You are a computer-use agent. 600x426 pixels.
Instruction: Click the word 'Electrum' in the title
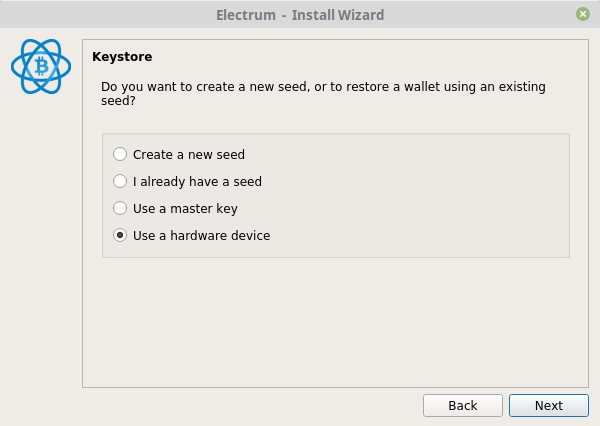click(x=246, y=15)
